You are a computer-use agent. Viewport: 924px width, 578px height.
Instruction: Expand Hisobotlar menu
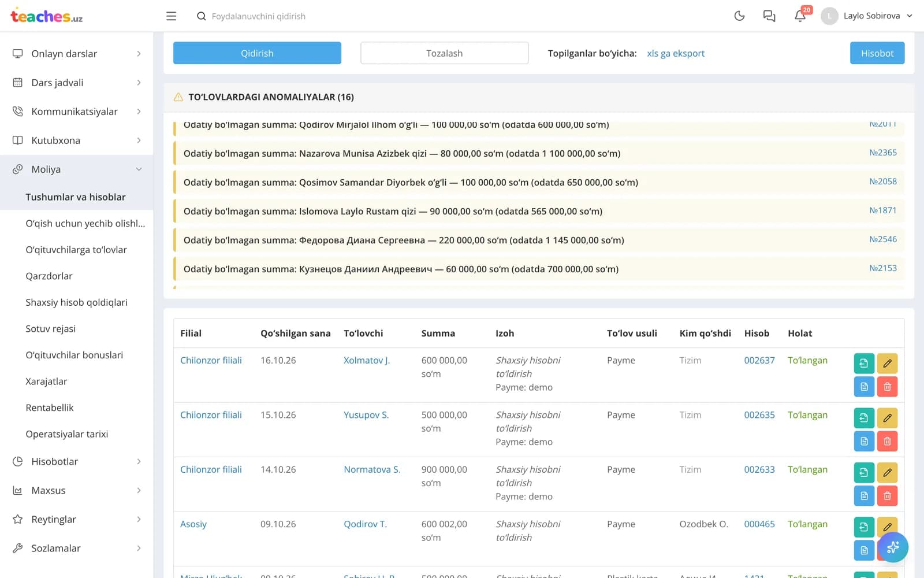[x=76, y=461]
